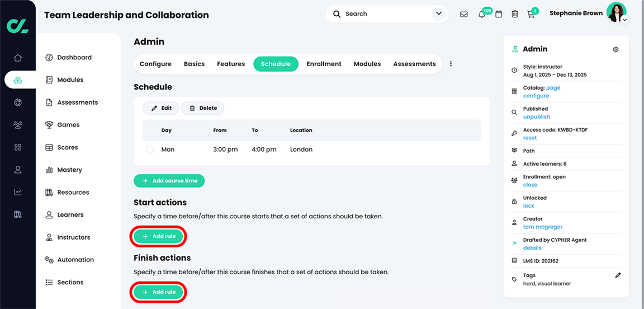644x309 pixels.
Task: Reset the access code link
Action: point(530,138)
